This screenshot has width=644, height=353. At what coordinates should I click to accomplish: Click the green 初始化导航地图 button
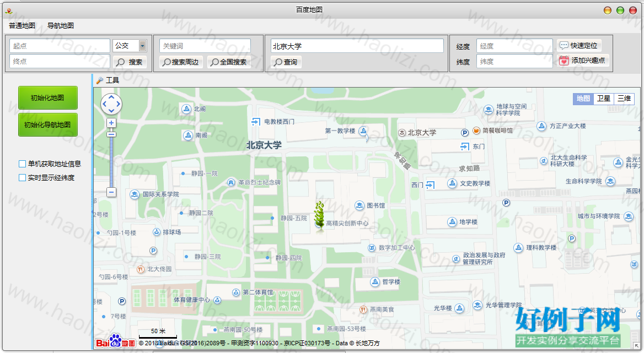click(x=47, y=124)
